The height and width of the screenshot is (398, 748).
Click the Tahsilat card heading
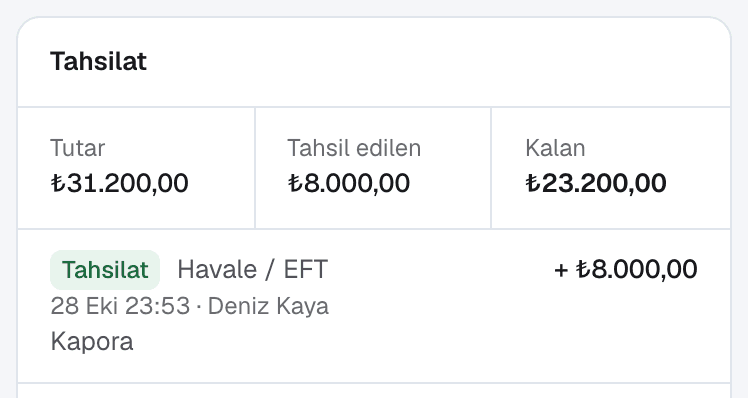(98, 62)
